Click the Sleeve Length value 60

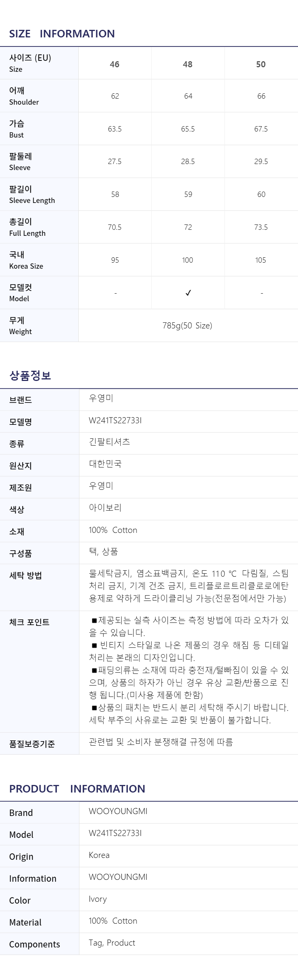(261, 194)
